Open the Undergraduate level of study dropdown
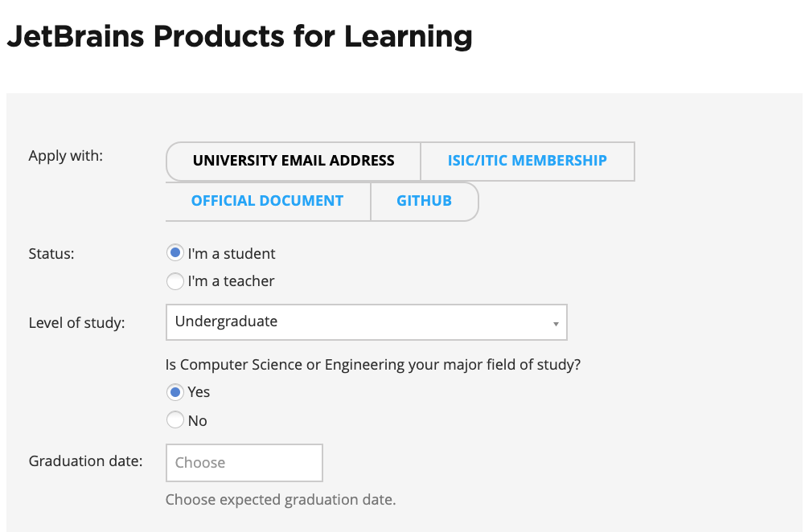This screenshot has height=532, width=809. point(366,321)
